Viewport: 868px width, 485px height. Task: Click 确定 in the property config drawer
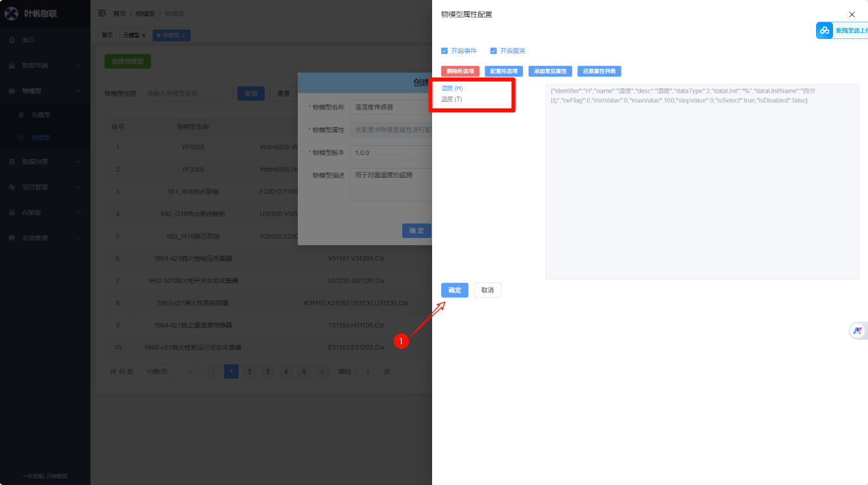point(454,290)
